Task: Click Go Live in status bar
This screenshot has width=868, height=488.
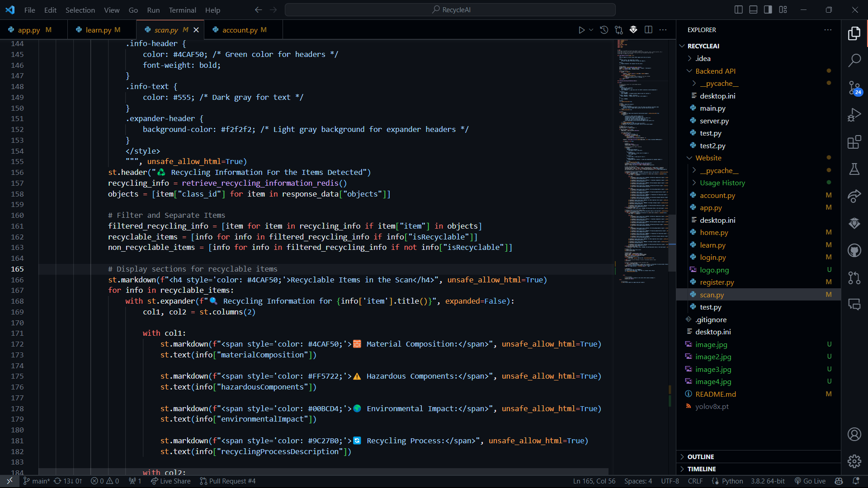Action: [810, 481]
